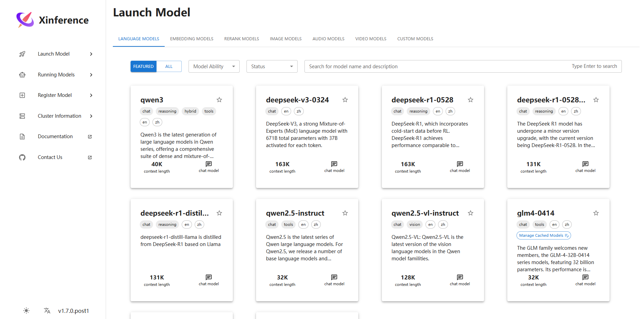Expand Register Model sidebar chevron
Screen dimensions: 644x319
[91, 95]
